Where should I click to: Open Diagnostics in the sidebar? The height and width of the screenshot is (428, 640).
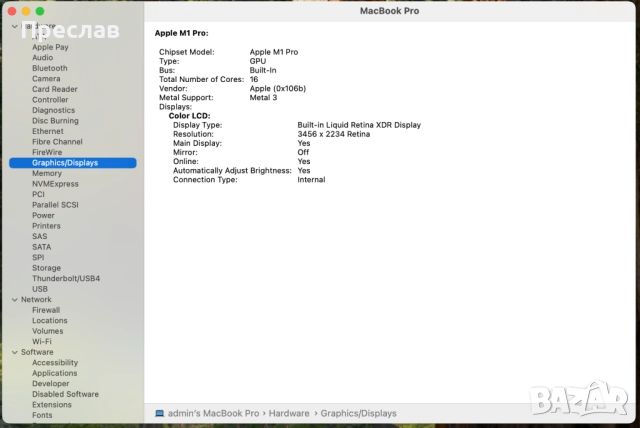coord(53,110)
